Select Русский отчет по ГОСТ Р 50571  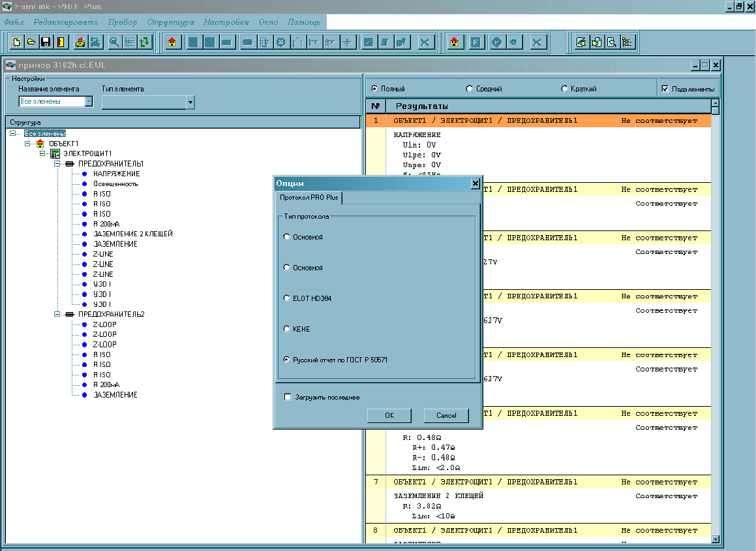click(286, 360)
